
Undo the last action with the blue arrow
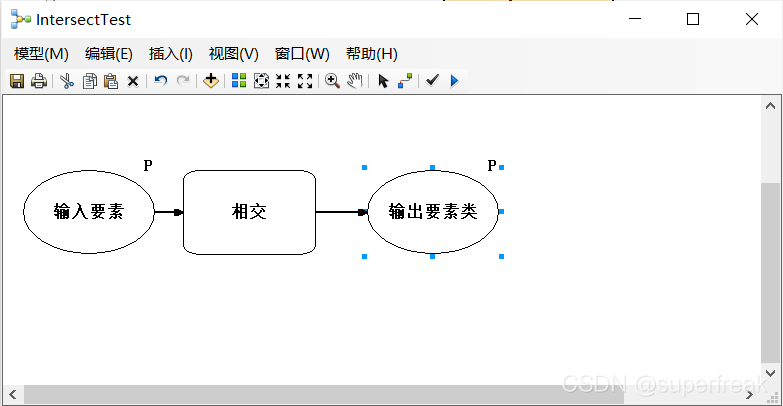(x=160, y=81)
